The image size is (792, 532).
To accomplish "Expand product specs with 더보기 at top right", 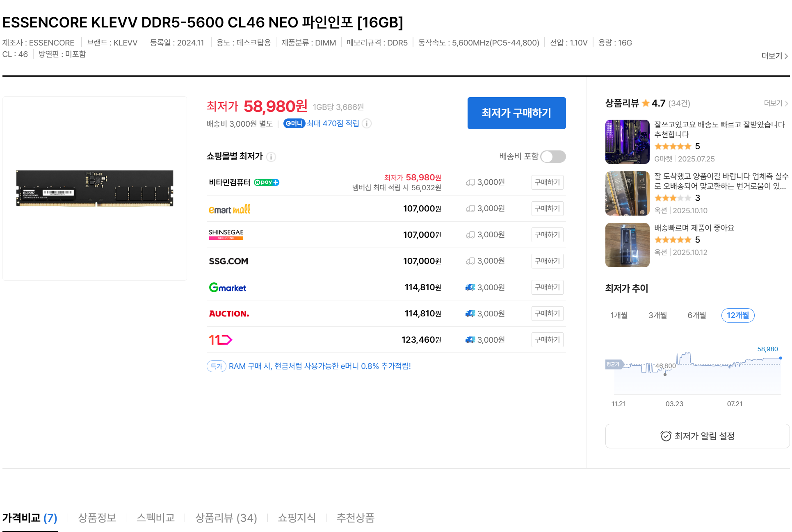I will pyautogui.click(x=774, y=56).
